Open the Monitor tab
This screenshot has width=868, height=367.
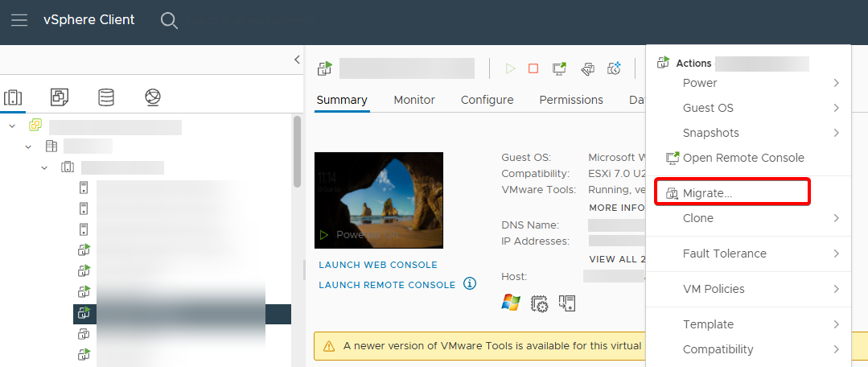click(414, 100)
